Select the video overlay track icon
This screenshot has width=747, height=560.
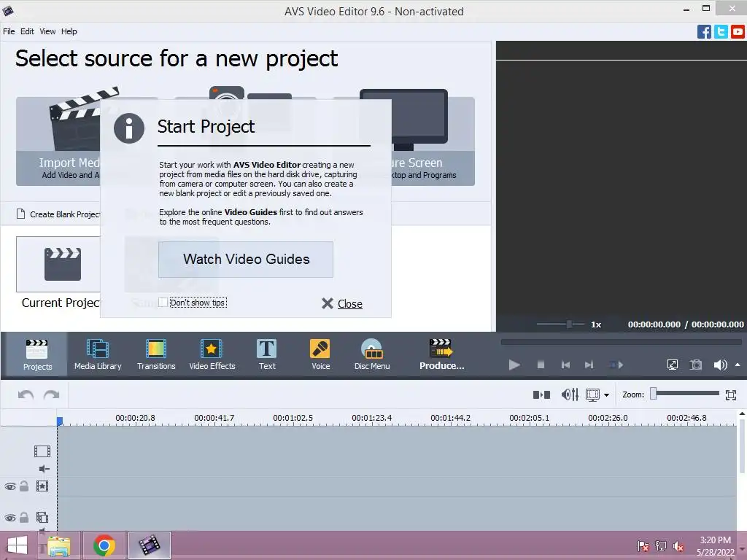[42, 517]
